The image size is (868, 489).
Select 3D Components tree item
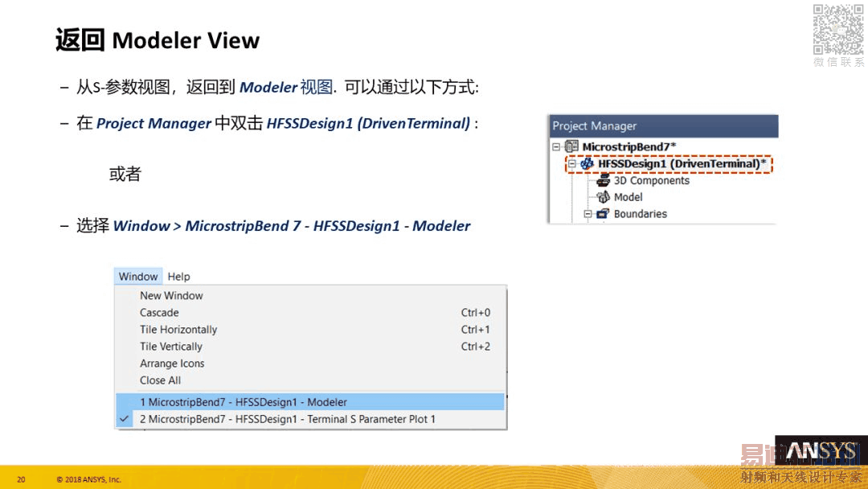pyautogui.click(x=652, y=180)
